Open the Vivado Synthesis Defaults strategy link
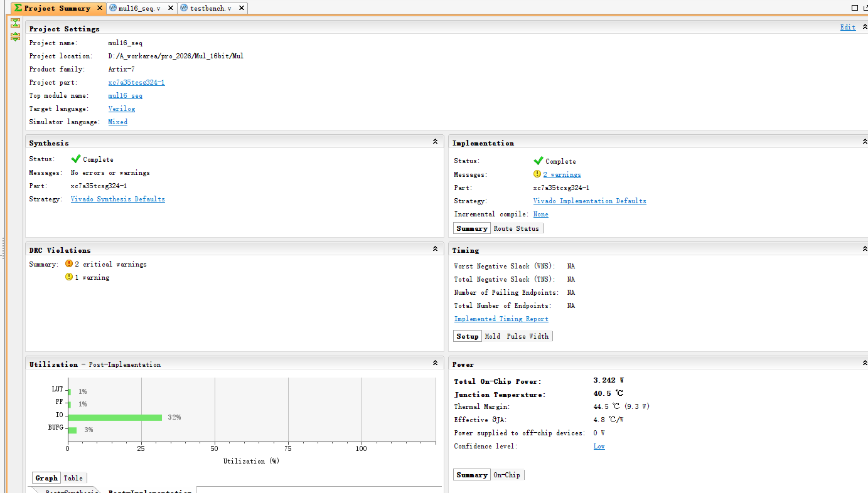The height and width of the screenshot is (493, 868). click(118, 199)
